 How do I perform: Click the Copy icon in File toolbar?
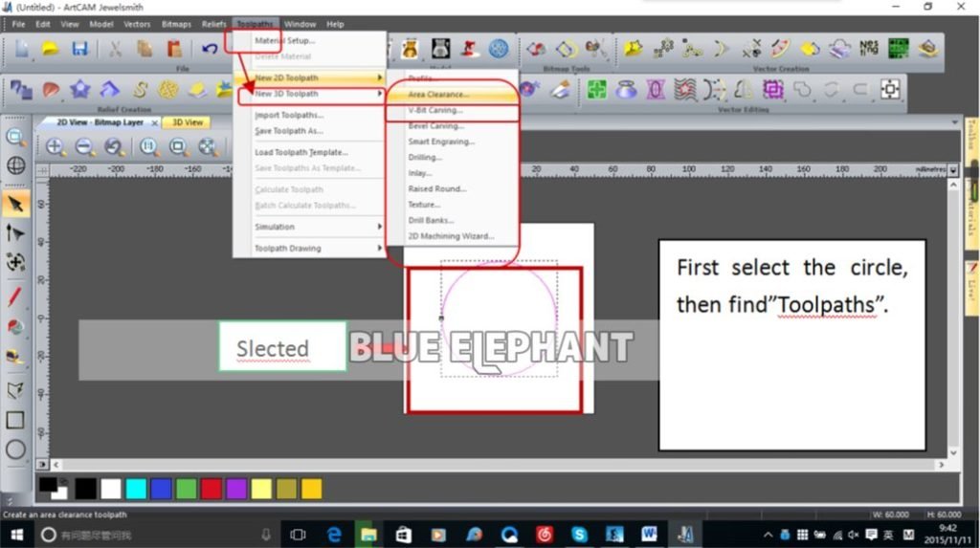pos(145,49)
